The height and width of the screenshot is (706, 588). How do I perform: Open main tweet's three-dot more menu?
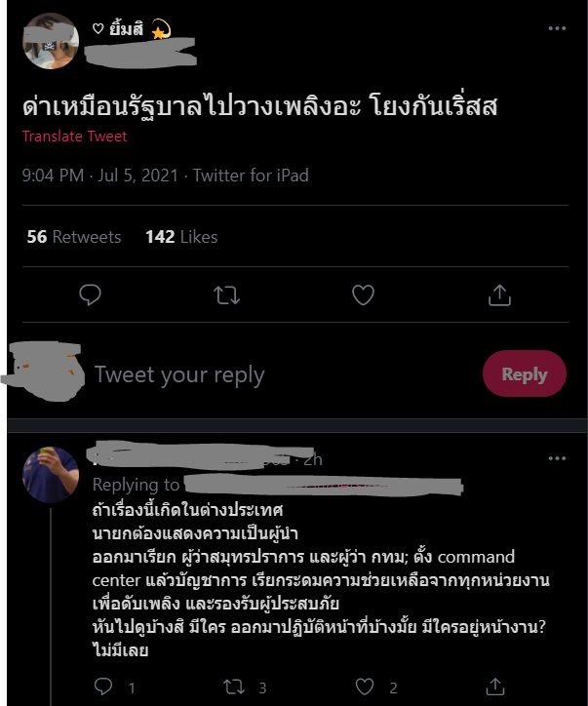pos(557,29)
